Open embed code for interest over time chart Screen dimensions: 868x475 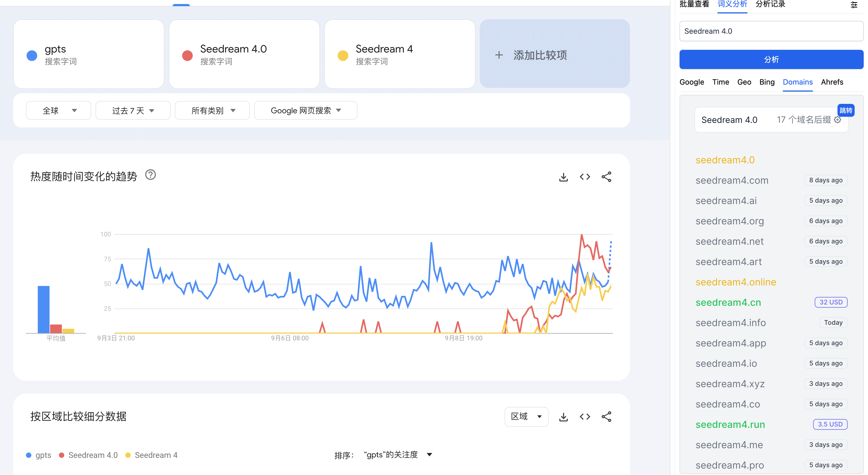[x=585, y=177]
